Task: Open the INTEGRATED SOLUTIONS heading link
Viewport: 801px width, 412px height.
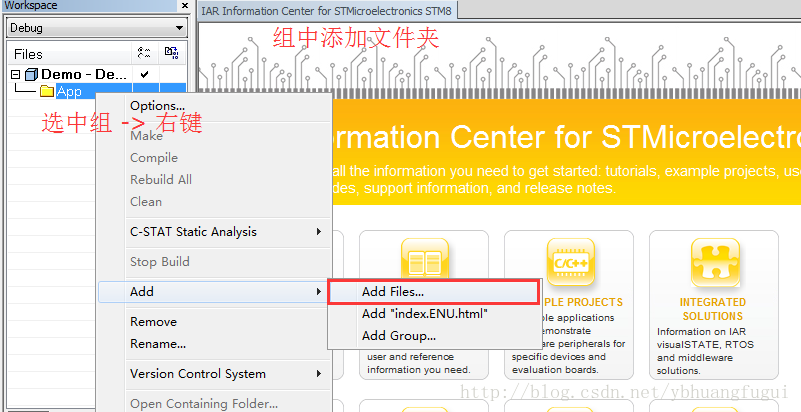Action: click(713, 309)
